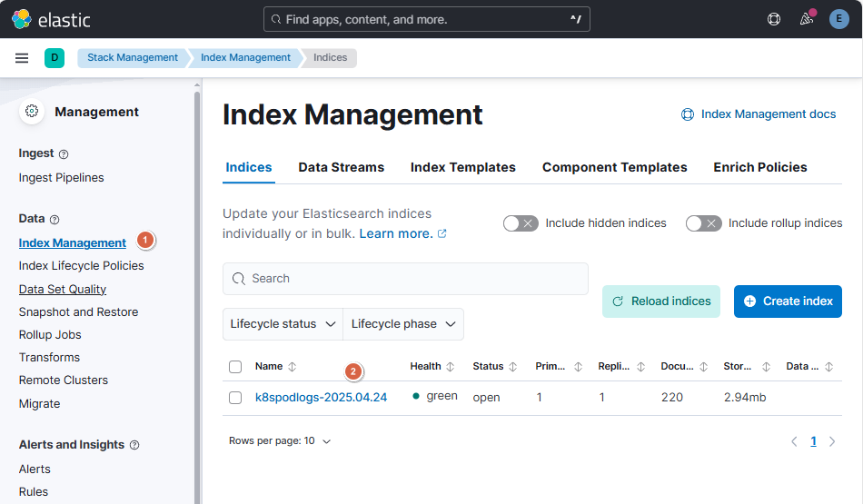Click the 2.94mb storage size cell
The width and height of the screenshot is (863, 504).
click(745, 397)
